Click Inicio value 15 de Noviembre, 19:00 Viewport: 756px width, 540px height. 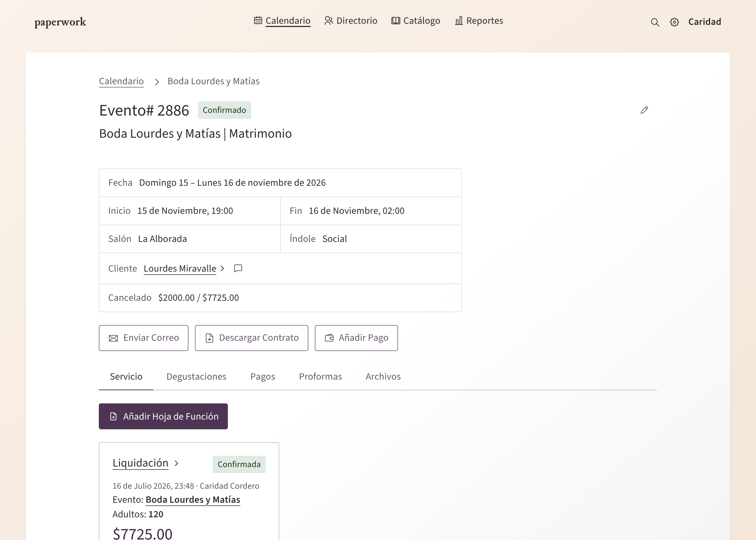[x=185, y=211]
